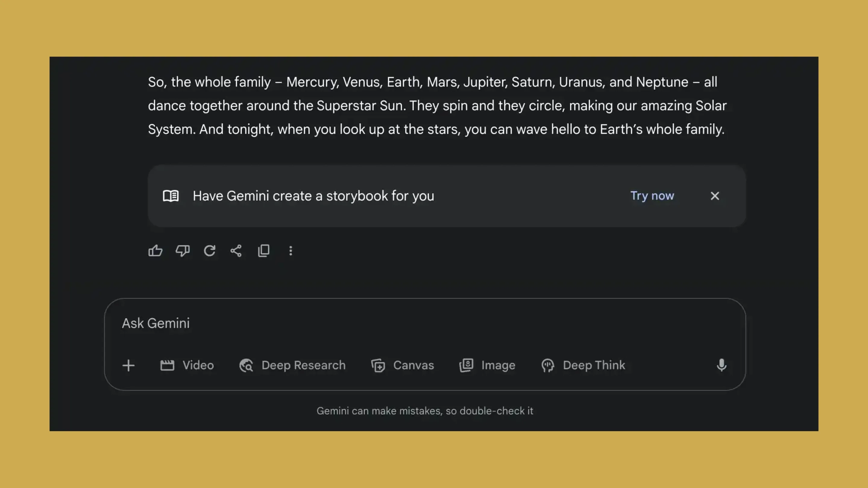Click 'Have Gemini create a storybook for you' text

pyautogui.click(x=313, y=196)
